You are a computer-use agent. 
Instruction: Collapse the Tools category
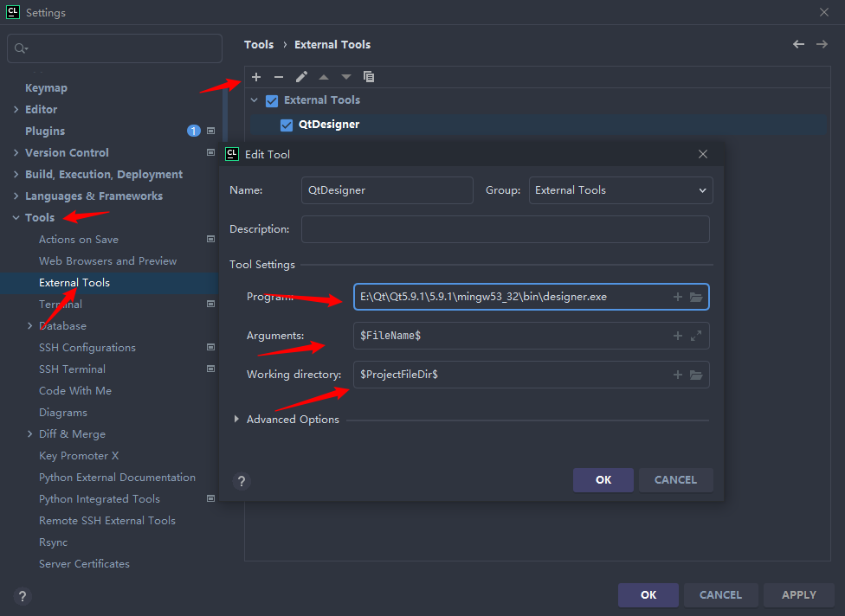click(x=16, y=217)
